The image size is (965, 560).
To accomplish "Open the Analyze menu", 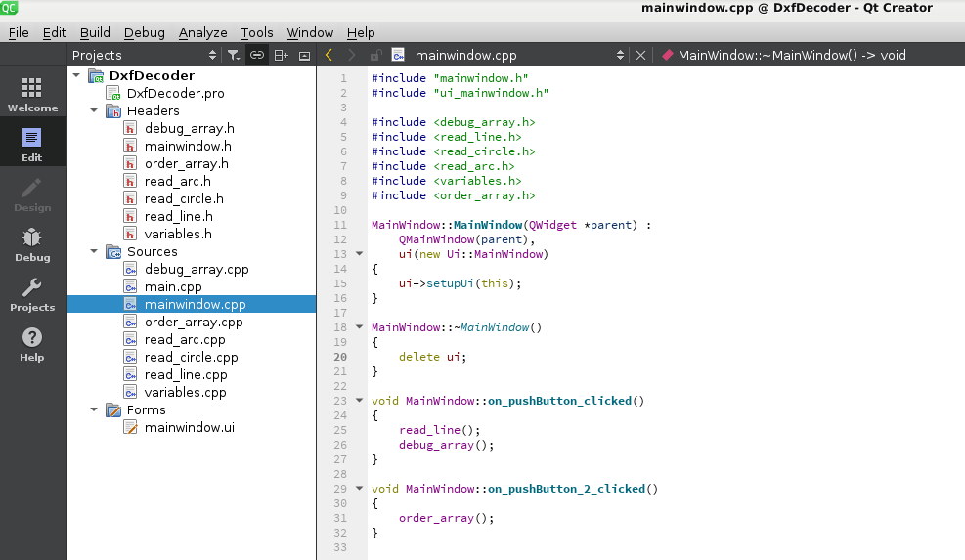I will pos(202,32).
